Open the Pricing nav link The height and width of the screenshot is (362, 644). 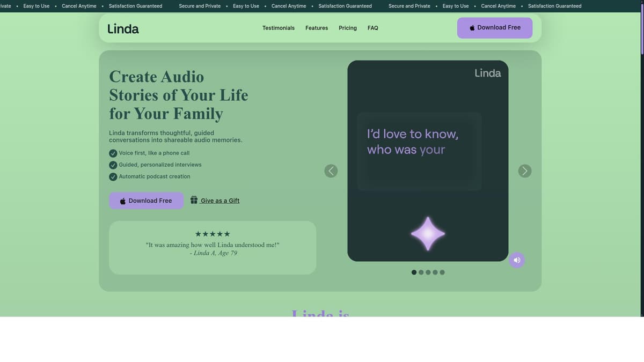click(x=348, y=28)
